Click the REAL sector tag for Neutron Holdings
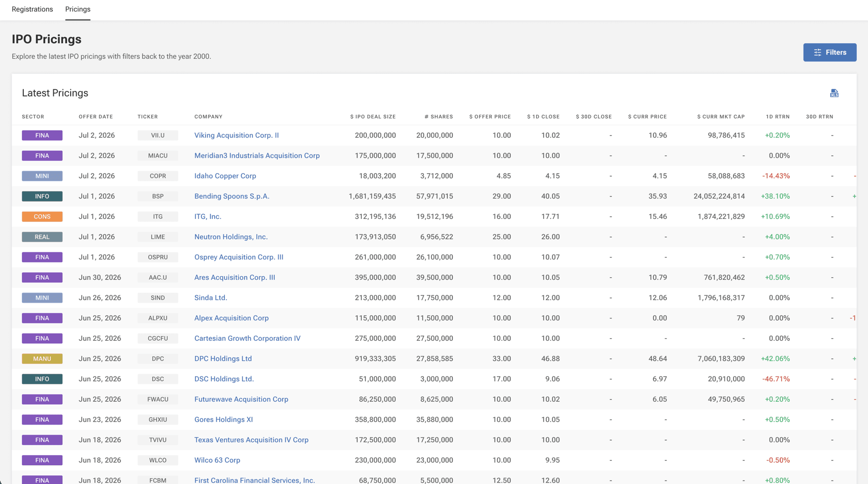This screenshot has height=484, width=868. pyautogui.click(x=42, y=237)
